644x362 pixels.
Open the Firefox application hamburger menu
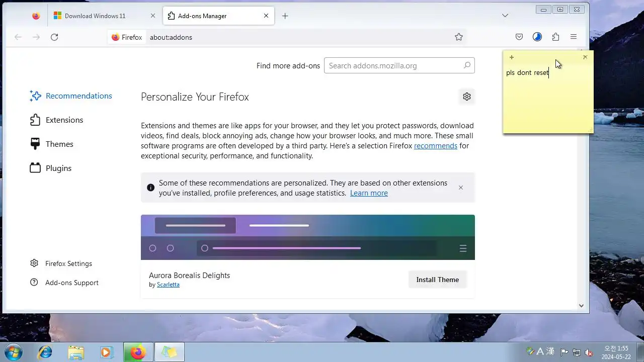click(x=574, y=37)
